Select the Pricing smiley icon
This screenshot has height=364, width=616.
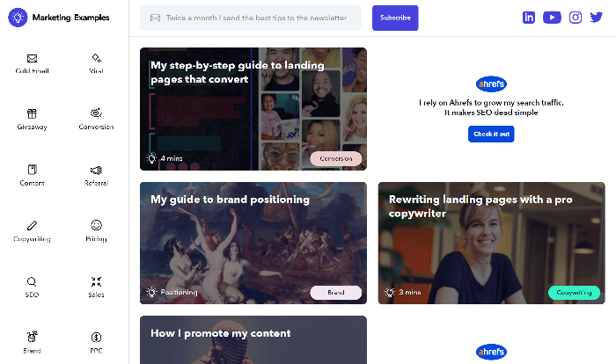point(96,226)
